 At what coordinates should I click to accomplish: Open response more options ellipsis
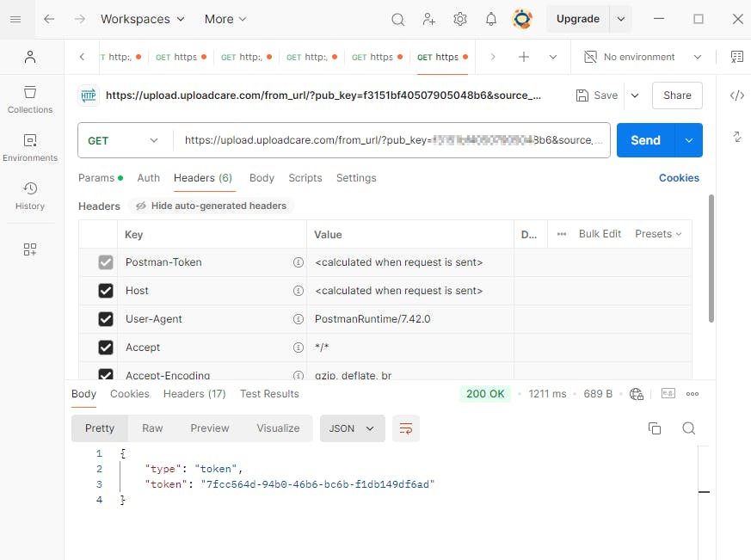pos(693,394)
